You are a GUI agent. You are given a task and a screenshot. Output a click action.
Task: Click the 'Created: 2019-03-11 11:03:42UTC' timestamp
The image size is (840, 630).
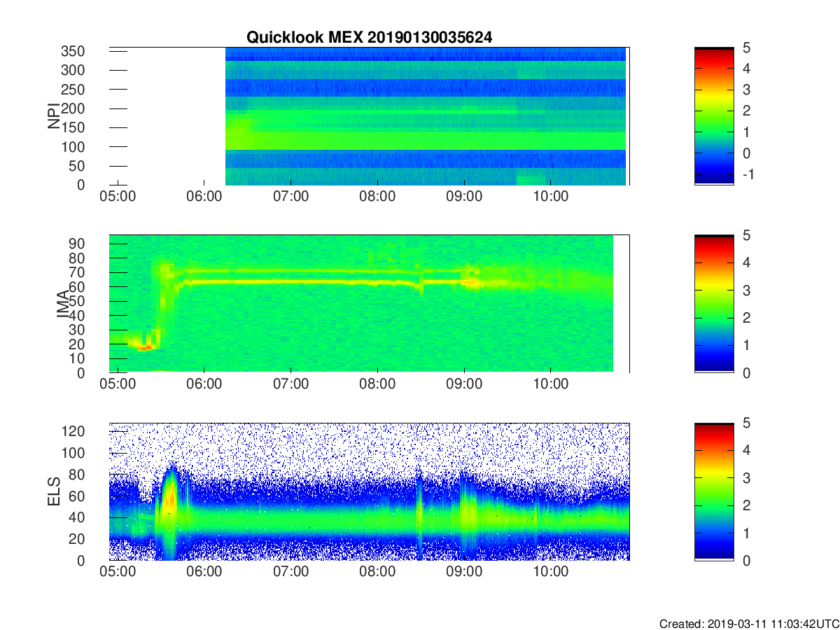pyautogui.click(x=748, y=624)
